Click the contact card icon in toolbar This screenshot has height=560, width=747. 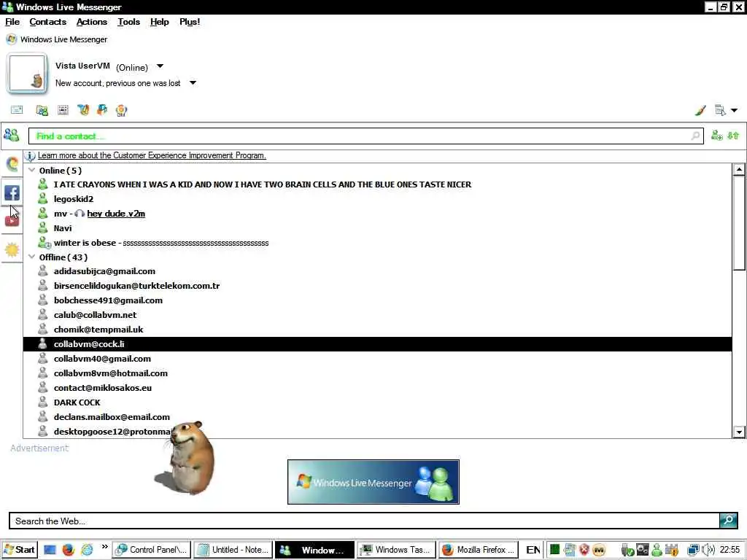coord(63,110)
